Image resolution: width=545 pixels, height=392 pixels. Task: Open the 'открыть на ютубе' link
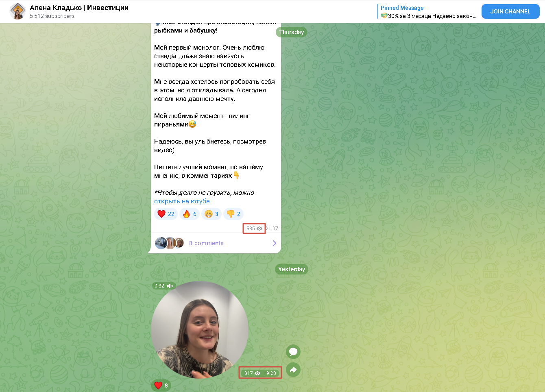[182, 201]
